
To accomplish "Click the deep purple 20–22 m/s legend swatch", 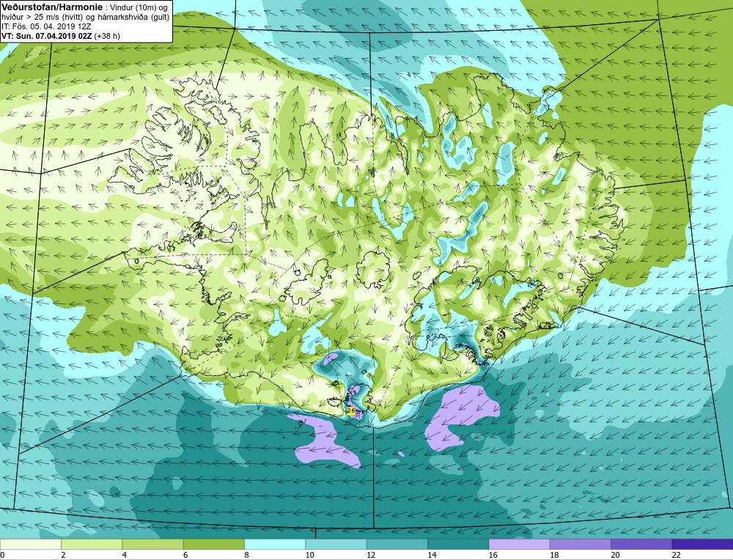I will (x=641, y=544).
